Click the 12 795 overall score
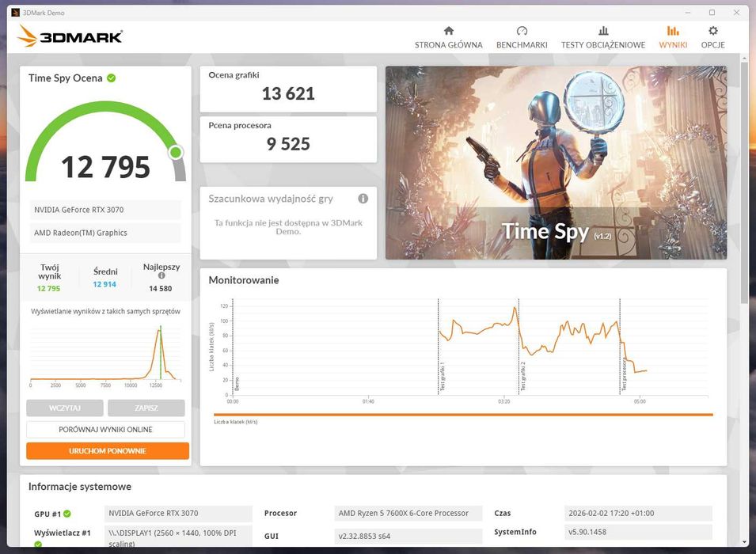Screen dimensions: 756x554 coord(105,167)
